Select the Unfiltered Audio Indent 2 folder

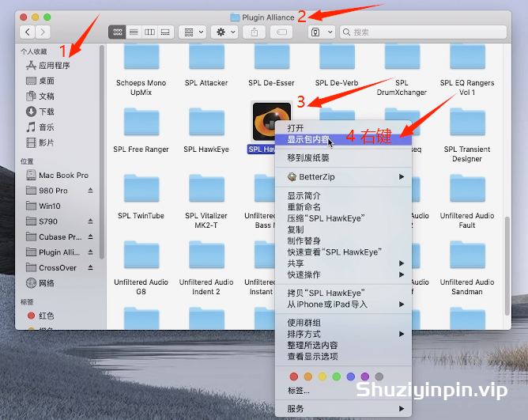pos(206,255)
